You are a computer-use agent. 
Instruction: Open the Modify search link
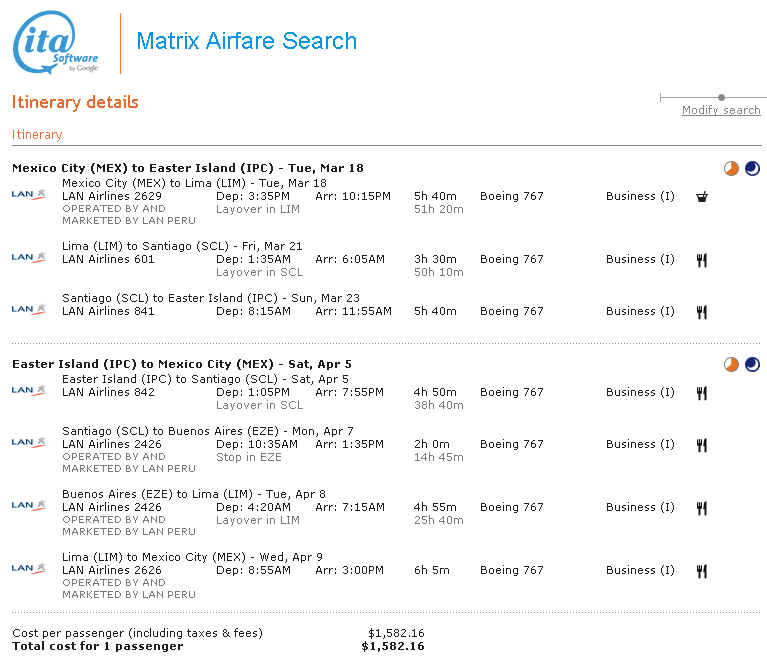(721, 110)
